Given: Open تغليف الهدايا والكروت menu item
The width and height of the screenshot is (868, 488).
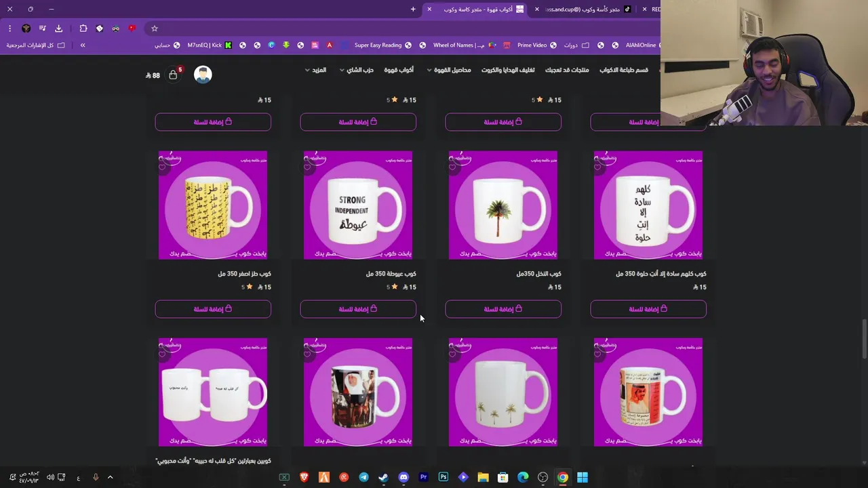Looking at the screenshot, I should tap(508, 70).
